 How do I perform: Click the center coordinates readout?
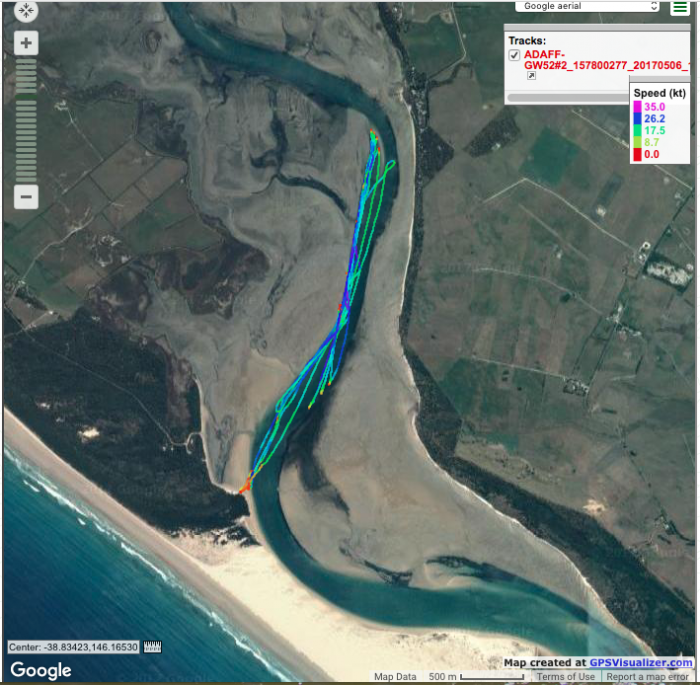coord(74,647)
